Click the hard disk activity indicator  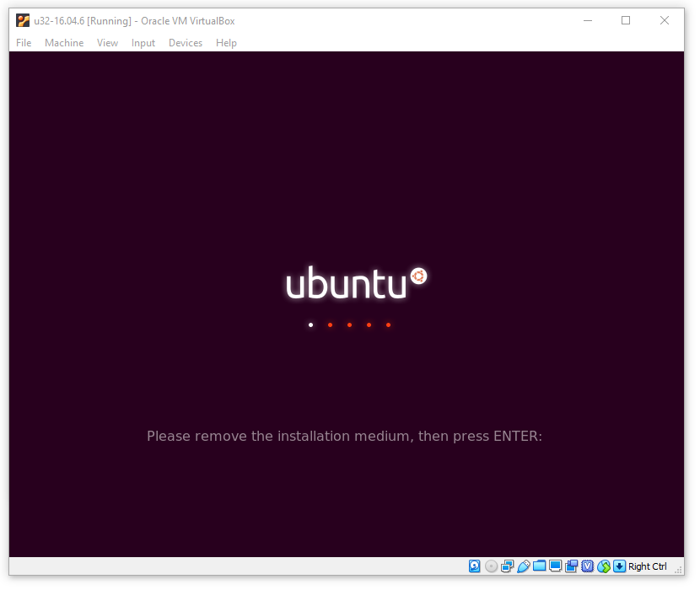pyautogui.click(x=475, y=566)
